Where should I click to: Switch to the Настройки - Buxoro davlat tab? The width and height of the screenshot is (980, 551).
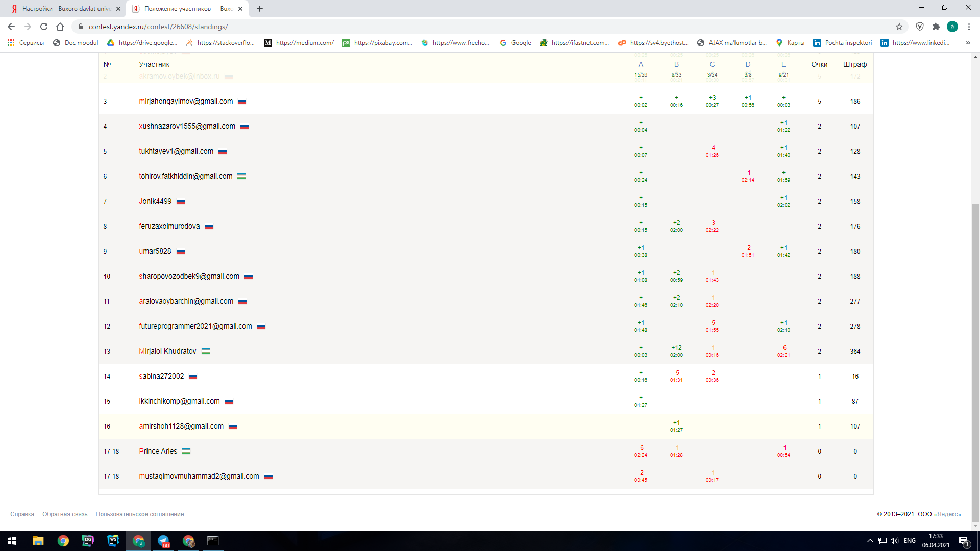(x=63, y=9)
